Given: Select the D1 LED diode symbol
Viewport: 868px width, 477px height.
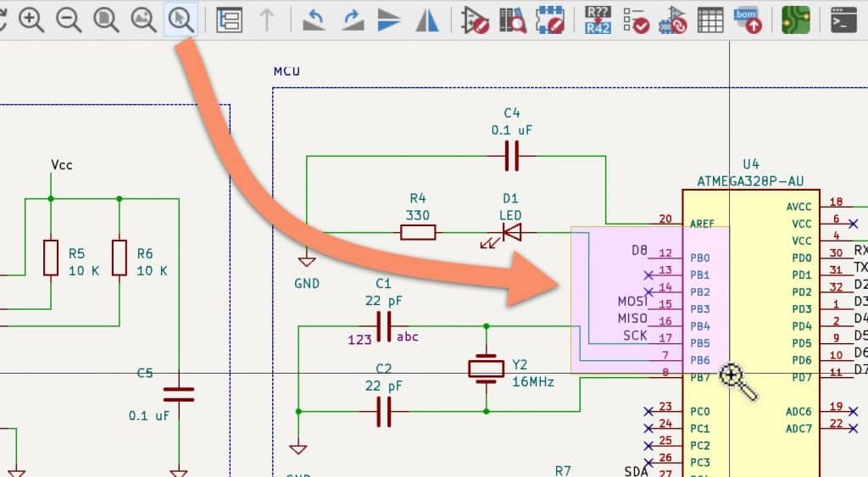Looking at the screenshot, I should tap(511, 232).
